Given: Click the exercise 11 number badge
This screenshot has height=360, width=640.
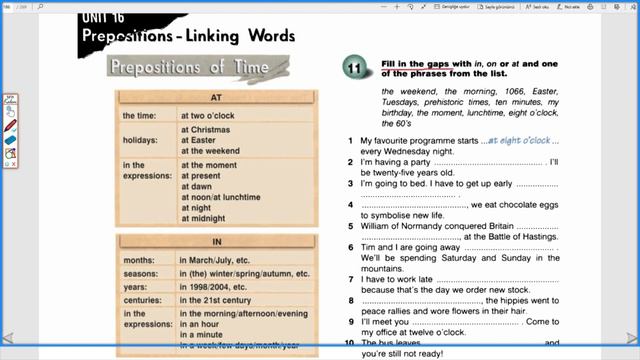Looking at the screenshot, I should tap(355, 67).
